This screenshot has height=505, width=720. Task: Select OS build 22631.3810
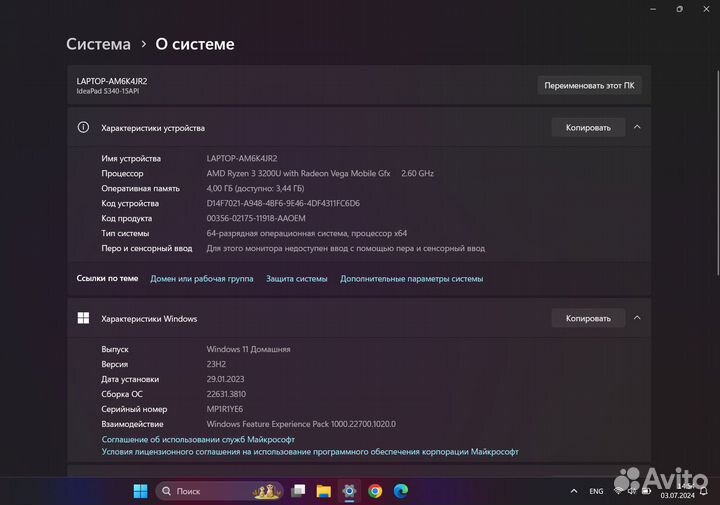[226, 394]
